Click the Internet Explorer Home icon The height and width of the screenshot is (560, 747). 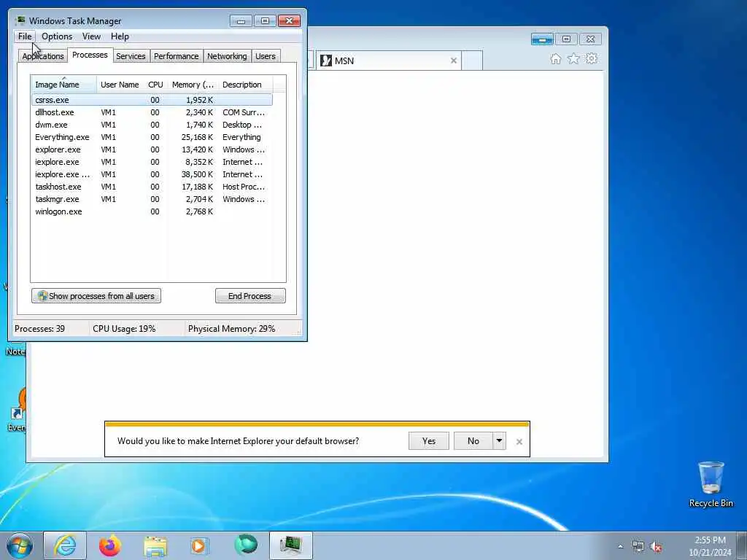(555, 58)
